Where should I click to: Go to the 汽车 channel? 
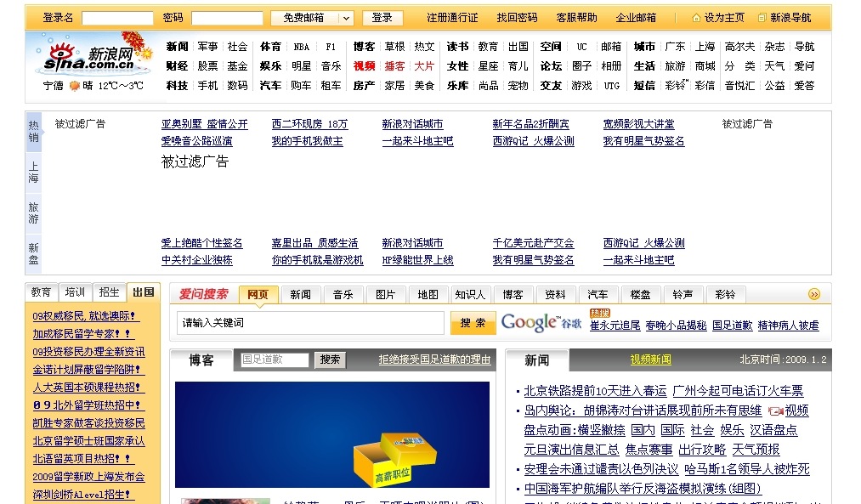tap(270, 86)
